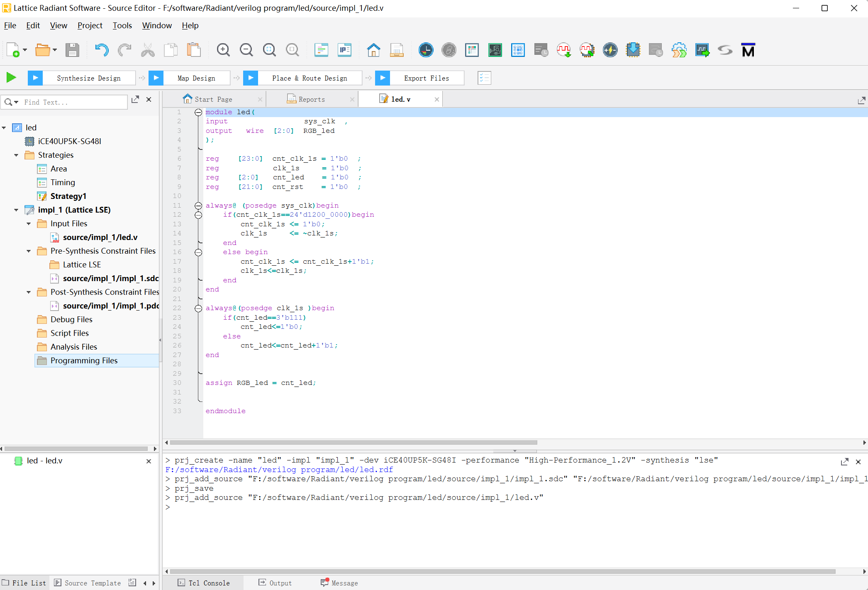Close the led.v editor tab
Viewport: 868px width, 590px height.
[436, 100]
